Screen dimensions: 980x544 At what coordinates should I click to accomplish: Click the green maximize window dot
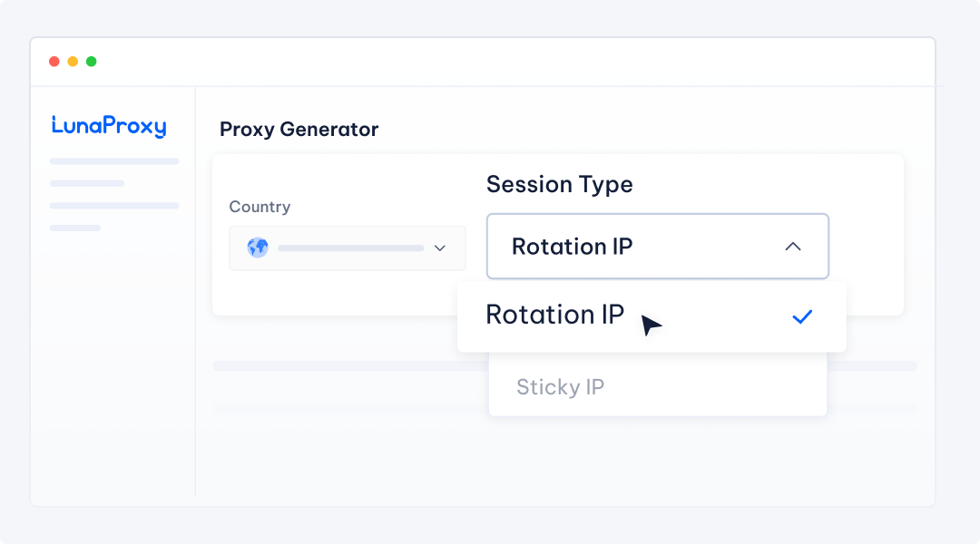[91, 62]
